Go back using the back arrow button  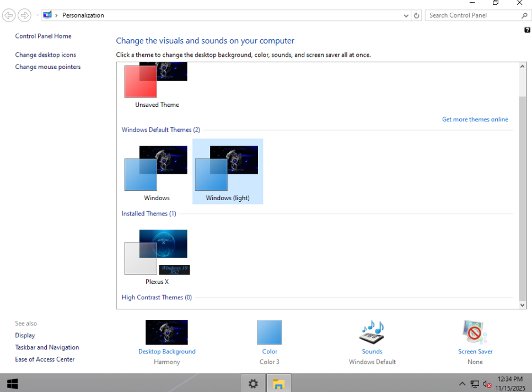tap(9, 15)
